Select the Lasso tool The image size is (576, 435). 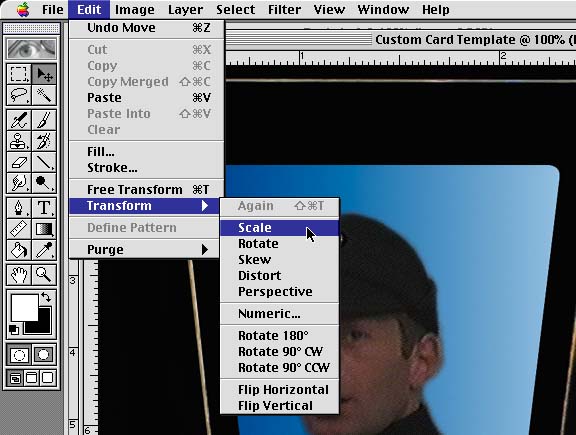point(19,95)
